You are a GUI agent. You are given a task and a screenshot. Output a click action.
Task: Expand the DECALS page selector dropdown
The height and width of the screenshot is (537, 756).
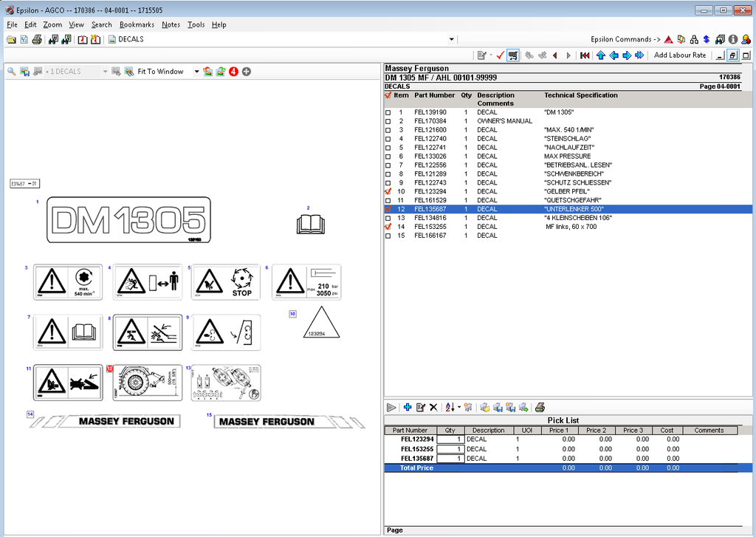coord(451,39)
